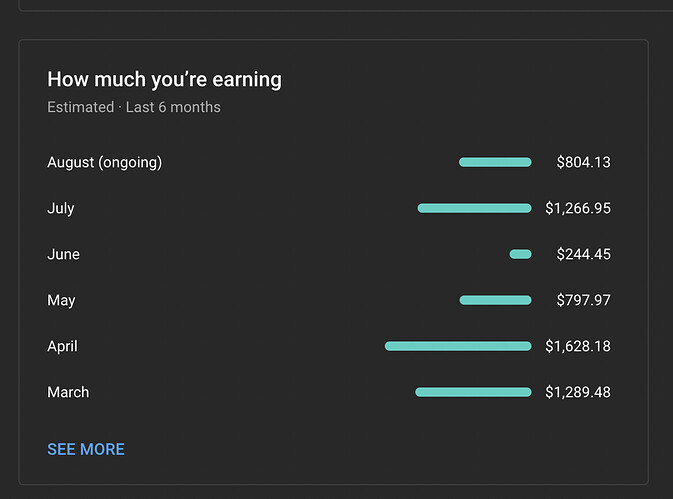Image resolution: width=673 pixels, height=499 pixels.
Task: Click the $1,628.18 amount
Action: pos(578,346)
